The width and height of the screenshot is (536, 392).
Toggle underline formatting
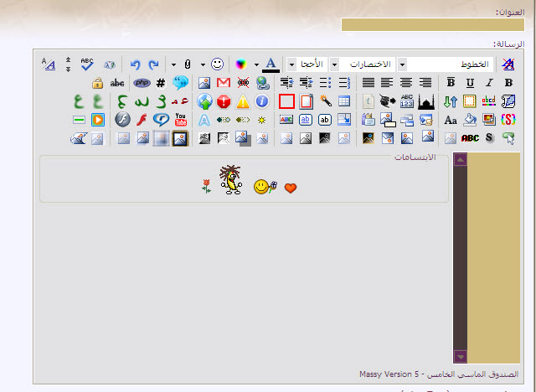469,83
